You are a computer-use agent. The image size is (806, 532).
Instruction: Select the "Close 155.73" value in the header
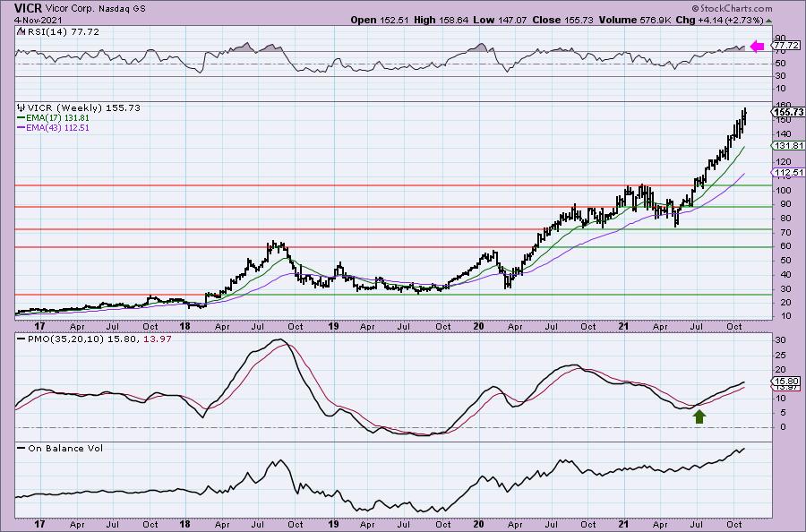(562, 20)
